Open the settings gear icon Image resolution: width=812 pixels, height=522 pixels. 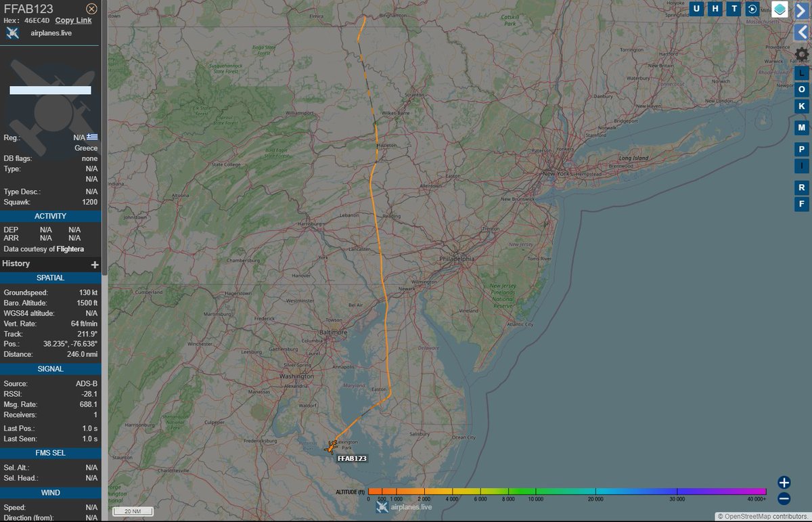click(x=802, y=53)
